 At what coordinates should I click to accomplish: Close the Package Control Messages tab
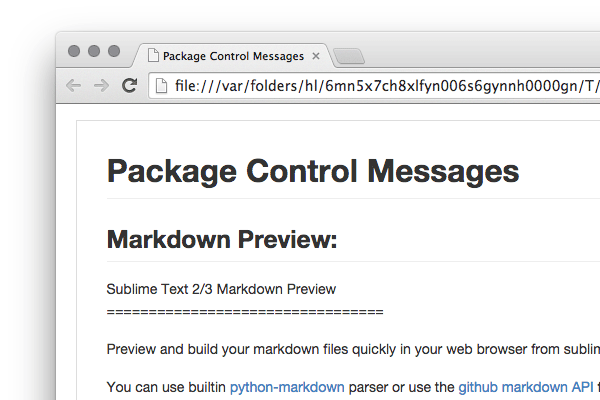point(316,56)
